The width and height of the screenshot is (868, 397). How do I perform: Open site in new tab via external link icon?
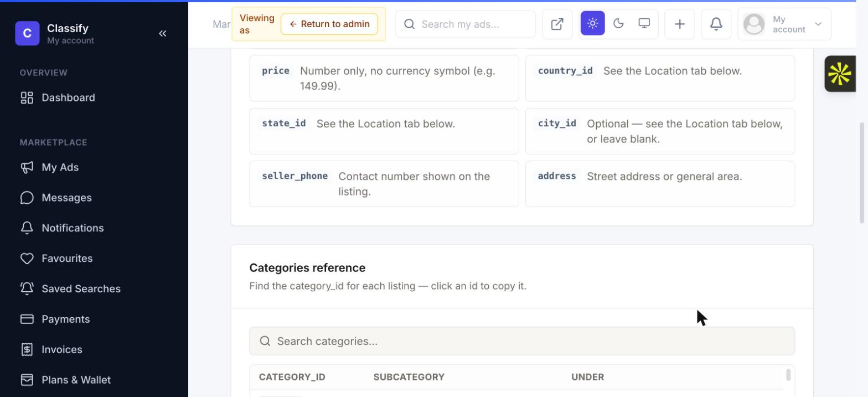pyautogui.click(x=557, y=24)
